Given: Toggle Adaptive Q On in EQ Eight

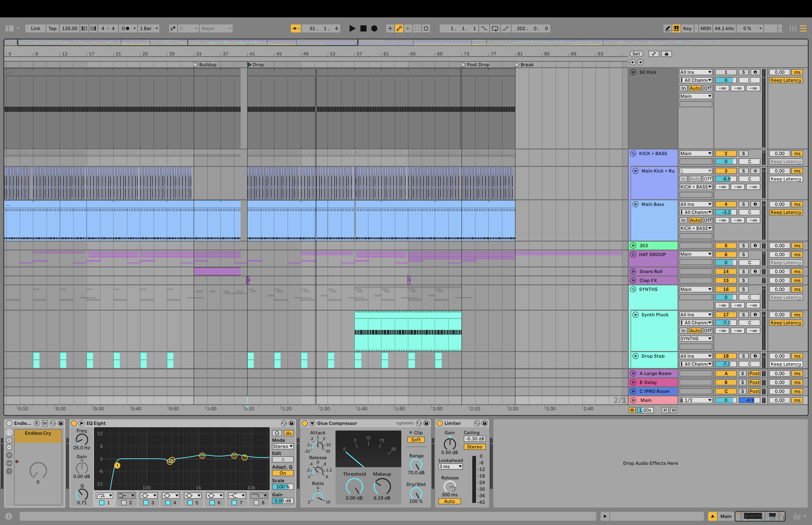Looking at the screenshot, I should pos(282,473).
